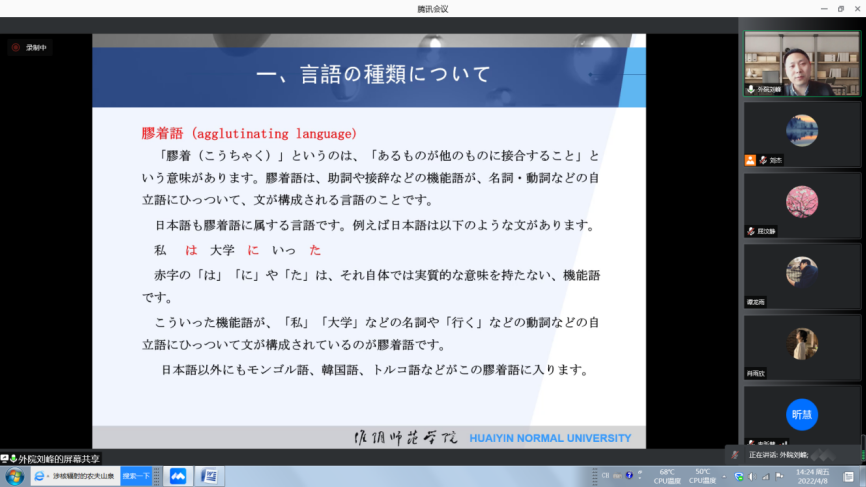Open the Windows Start menu
The height and width of the screenshot is (487, 866).
[15, 476]
